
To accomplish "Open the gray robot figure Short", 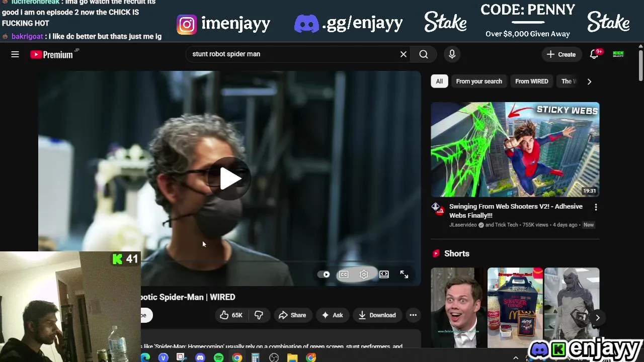I will [x=572, y=308].
